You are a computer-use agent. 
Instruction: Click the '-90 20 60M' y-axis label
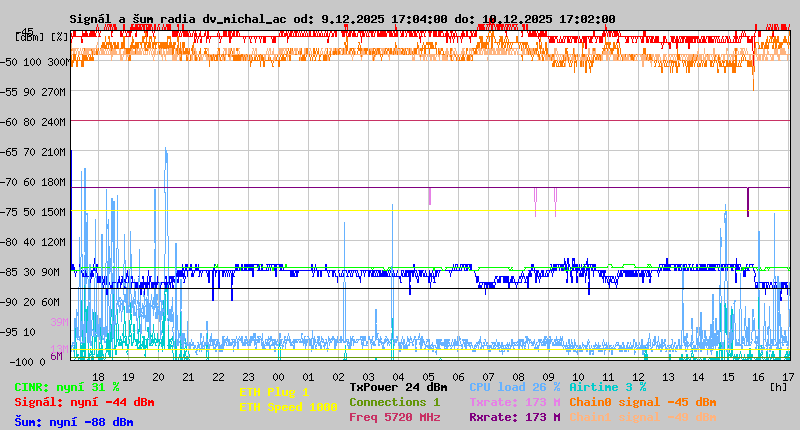click(32, 302)
